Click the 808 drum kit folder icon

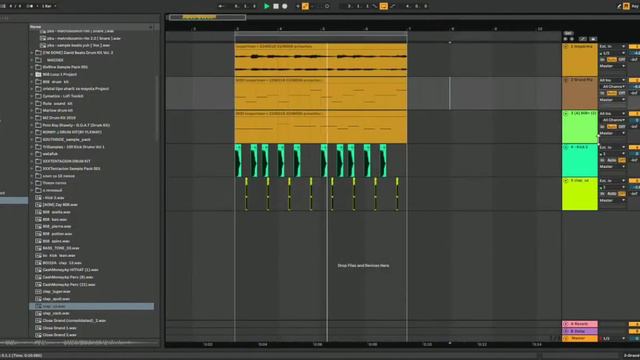point(38,82)
